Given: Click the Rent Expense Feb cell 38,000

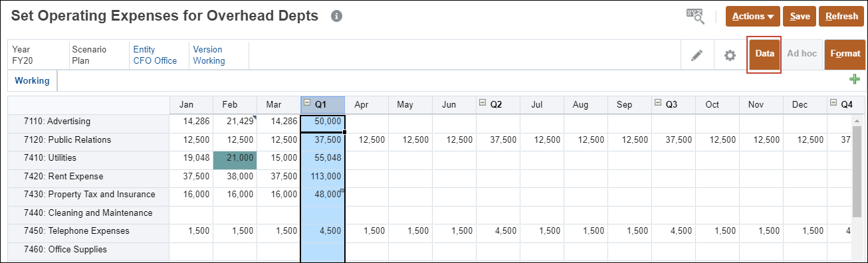Looking at the screenshot, I should pos(235,177).
